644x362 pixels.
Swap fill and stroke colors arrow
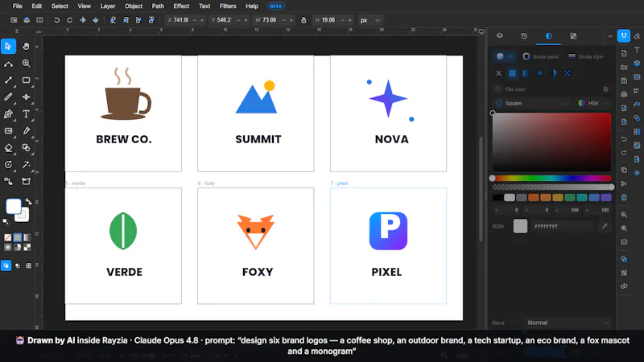(x=28, y=201)
